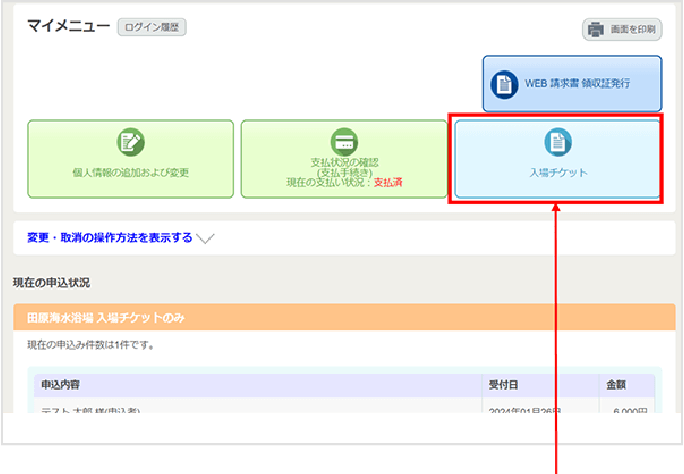The width and height of the screenshot is (684, 474).
Task: Click the 受付日 column header
Action: point(502,384)
